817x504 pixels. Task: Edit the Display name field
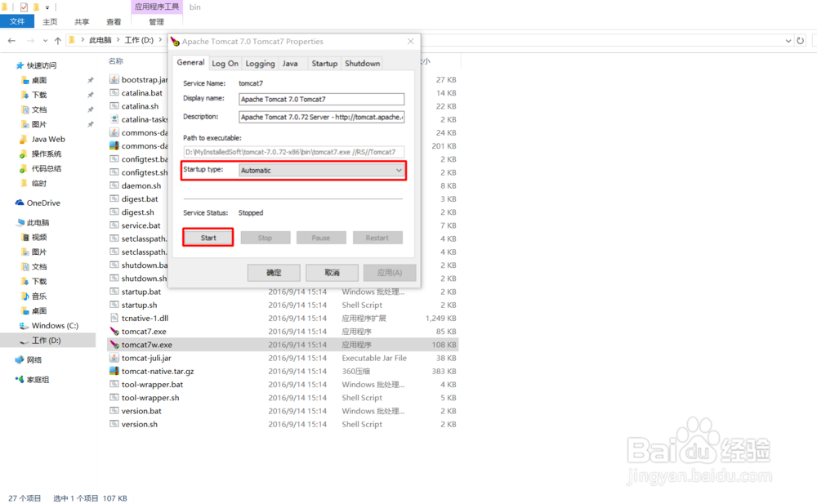(321, 99)
